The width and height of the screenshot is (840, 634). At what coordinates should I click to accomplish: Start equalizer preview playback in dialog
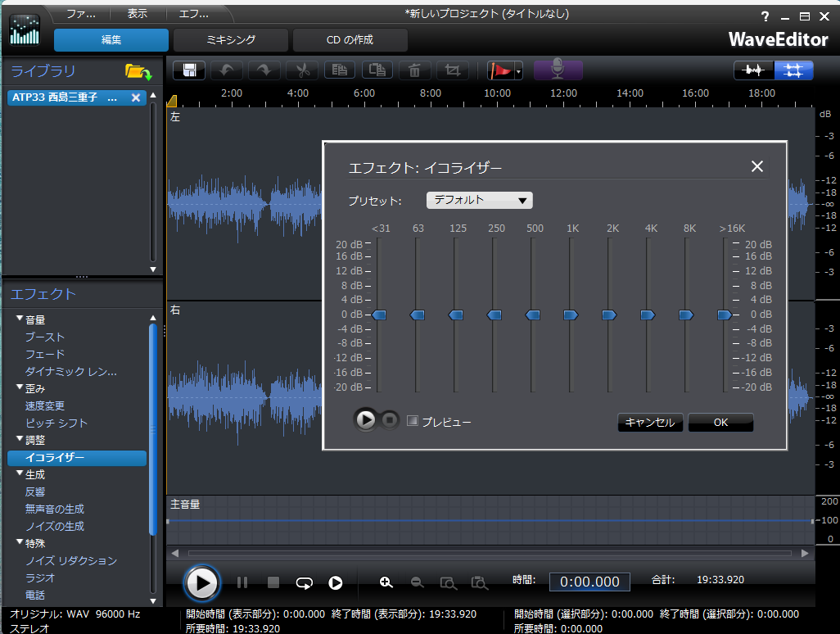pyautogui.click(x=365, y=420)
